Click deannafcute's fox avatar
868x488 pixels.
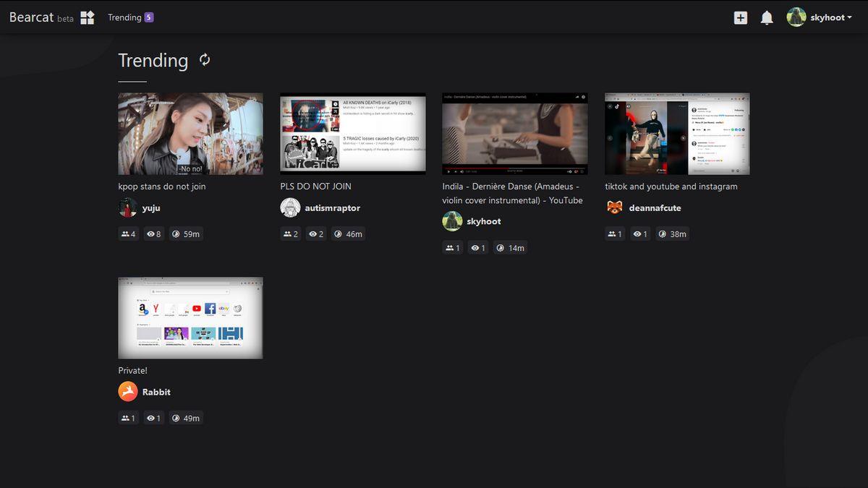coord(614,207)
